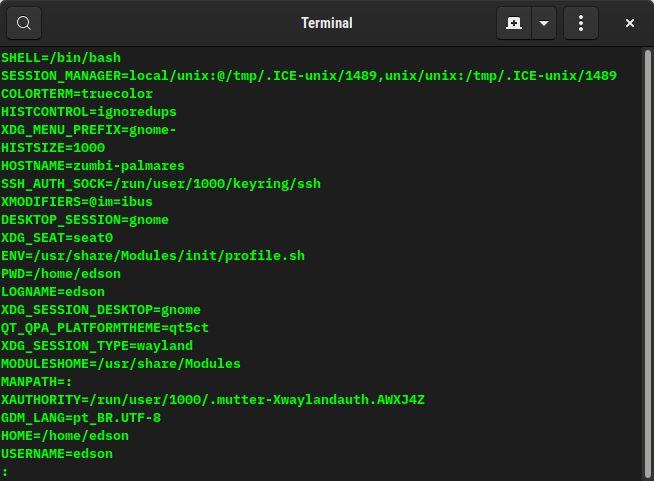
Task: Click the USERNAME=edson line
Action: pos(57,453)
